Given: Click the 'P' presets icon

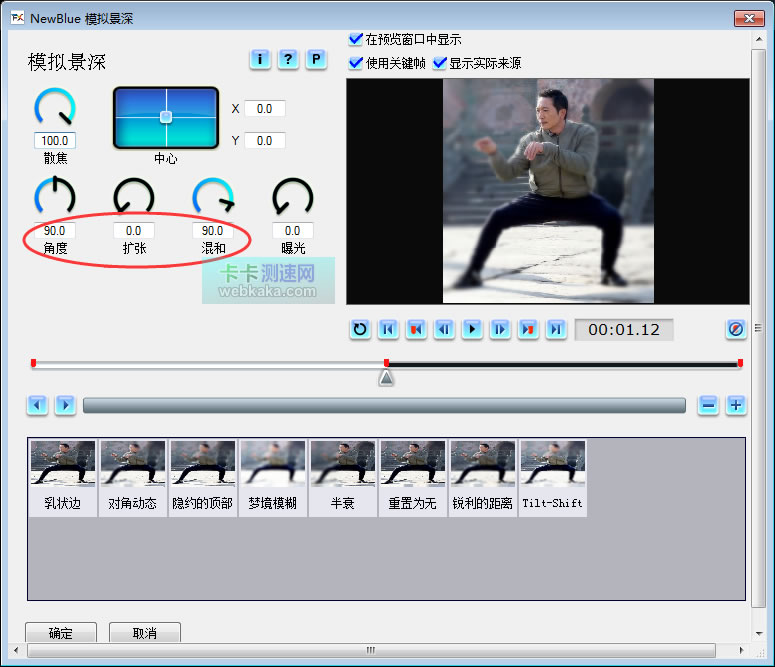Looking at the screenshot, I should (x=316, y=60).
